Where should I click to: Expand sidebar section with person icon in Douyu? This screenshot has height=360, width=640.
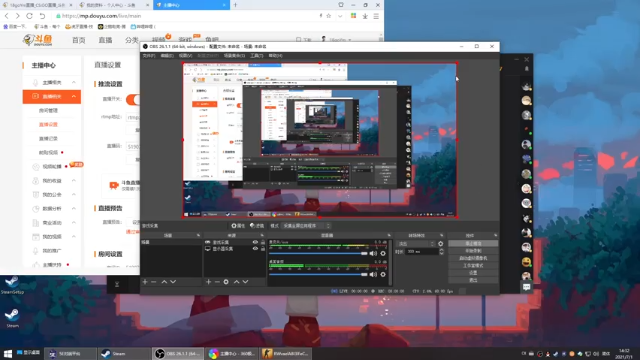pos(74,180)
